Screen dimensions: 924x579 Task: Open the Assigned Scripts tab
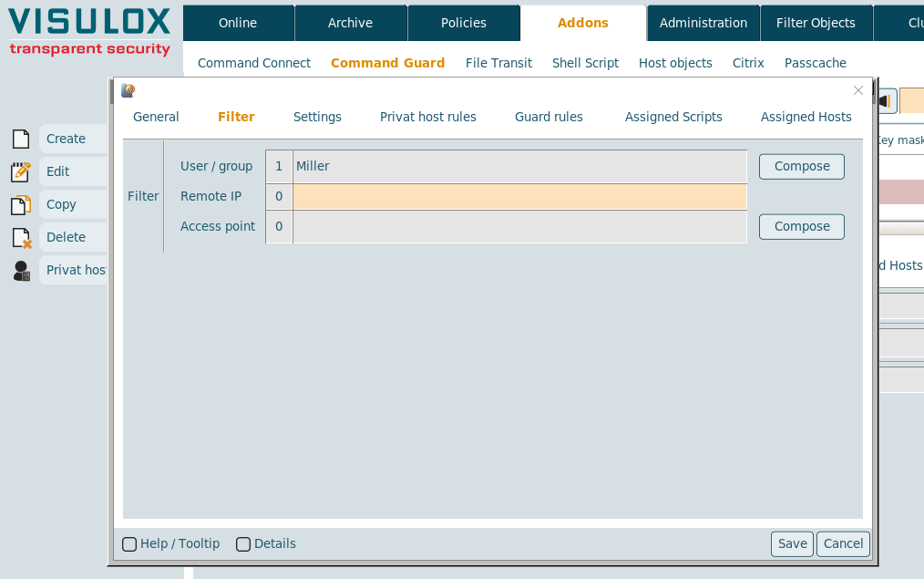673,117
